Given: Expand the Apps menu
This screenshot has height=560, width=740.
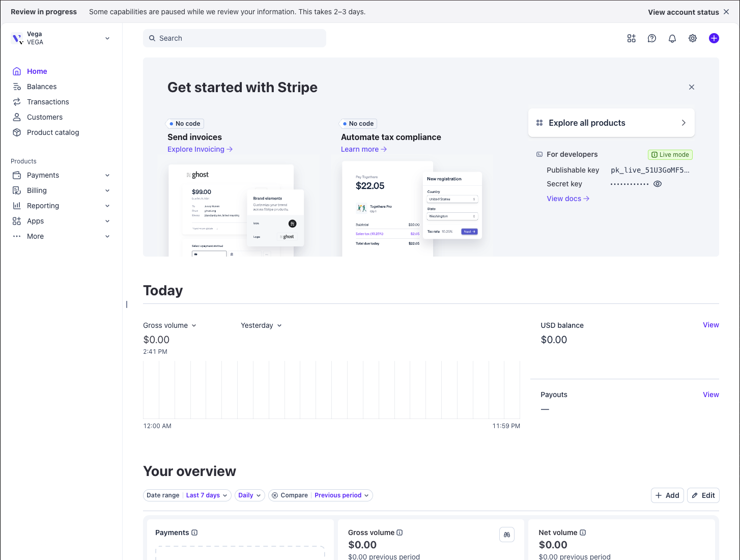Looking at the screenshot, I should tap(107, 221).
